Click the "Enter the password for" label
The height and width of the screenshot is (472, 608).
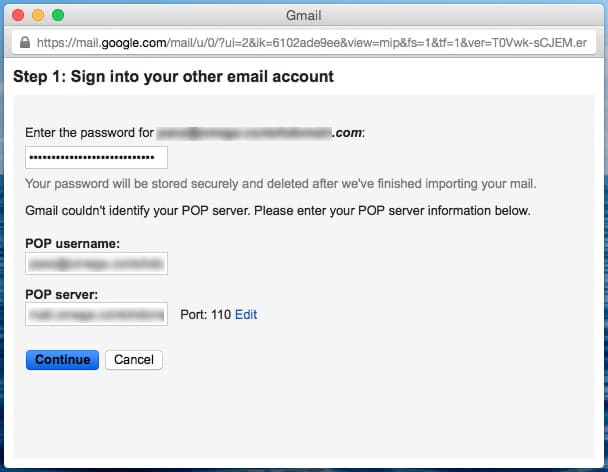click(89, 132)
